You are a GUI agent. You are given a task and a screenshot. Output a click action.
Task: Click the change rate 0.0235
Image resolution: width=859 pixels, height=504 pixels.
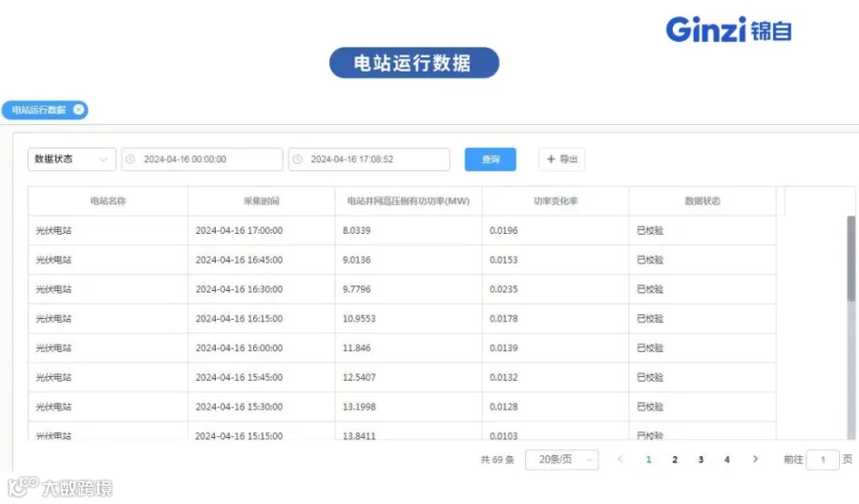coord(503,289)
